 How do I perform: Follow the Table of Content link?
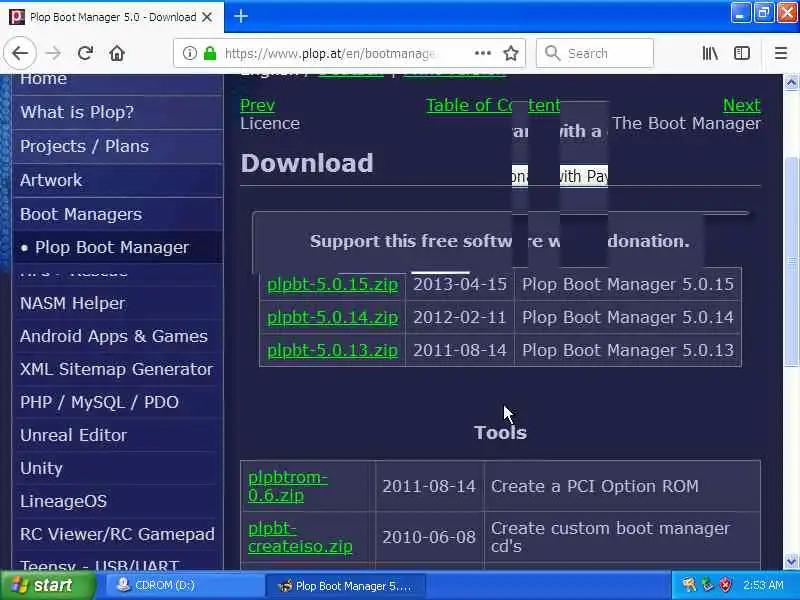pos(493,105)
